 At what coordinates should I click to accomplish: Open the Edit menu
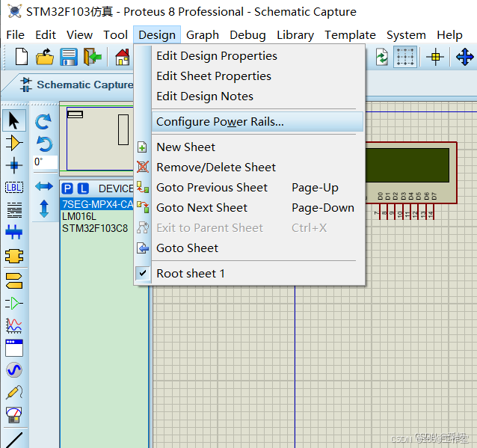(x=46, y=35)
